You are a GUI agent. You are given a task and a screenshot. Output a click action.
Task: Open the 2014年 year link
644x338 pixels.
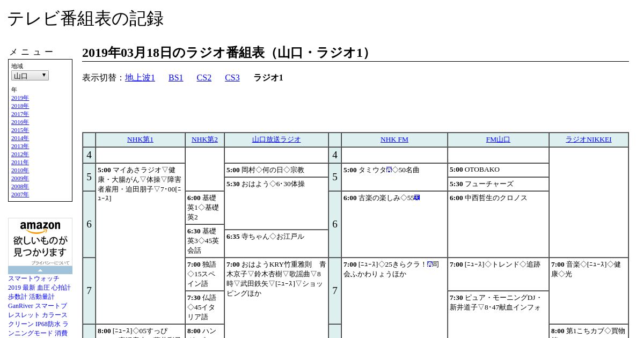[20, 138]
